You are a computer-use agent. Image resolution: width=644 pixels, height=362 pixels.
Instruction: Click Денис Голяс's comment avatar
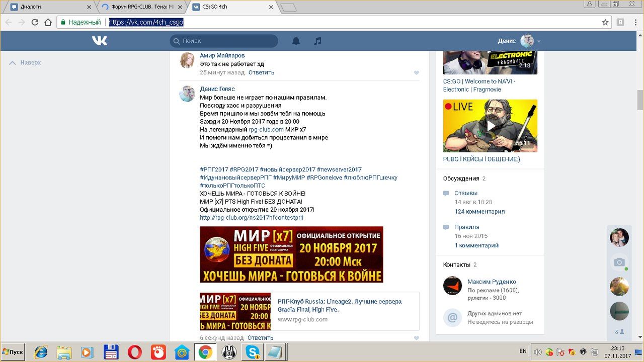[x=188, y=94]
